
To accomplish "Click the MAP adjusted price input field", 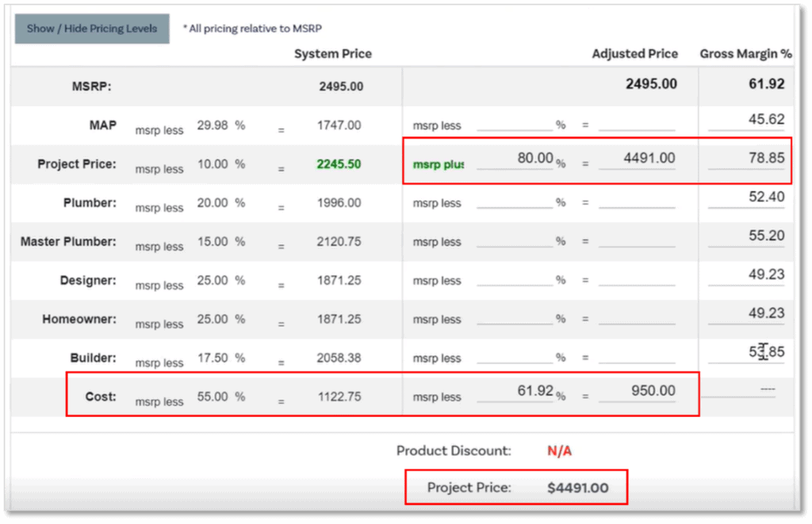I will coord(637,124).
